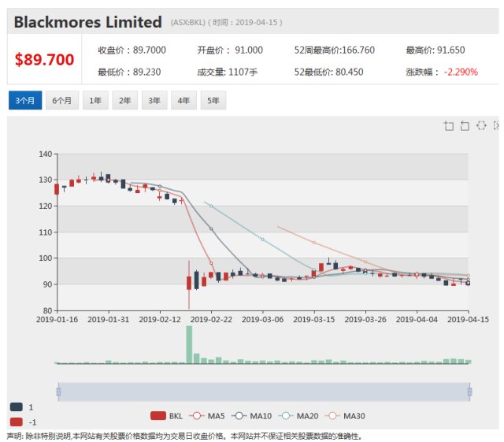
Task: Show the 1年 chart range
Action: pyautogui.click(x=95, y=101)
